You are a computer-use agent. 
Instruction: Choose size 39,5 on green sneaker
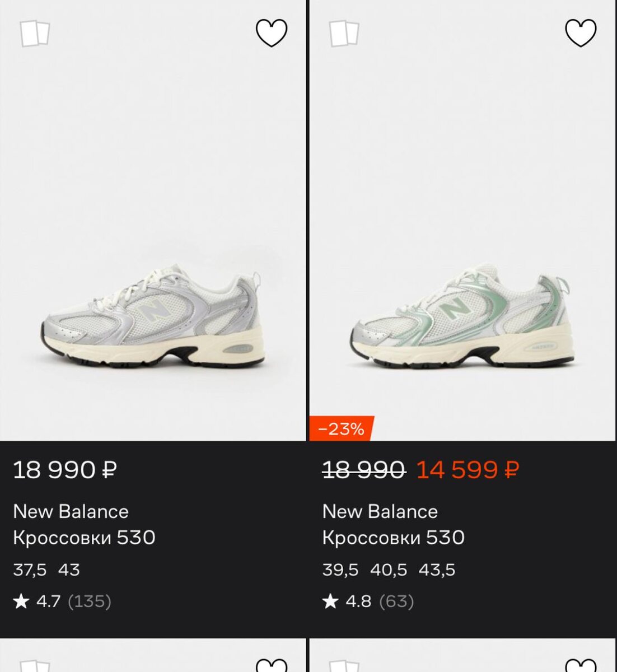tap(340, 570)
